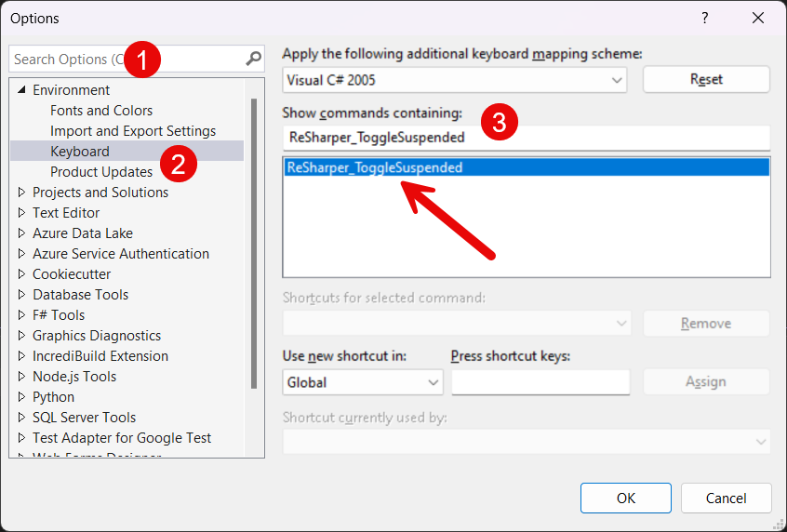Click the Show commands containing field

527,138
